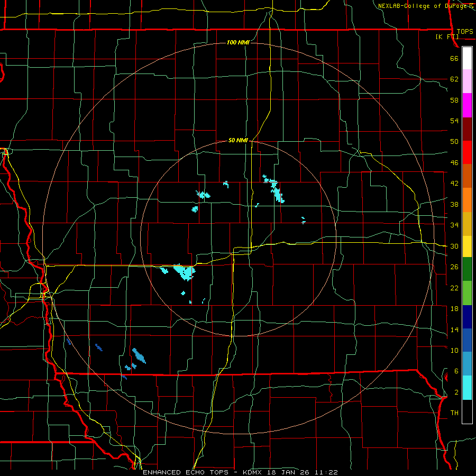Click the legend value 18
The image size is (476, 476).
[x=454, y=309]
